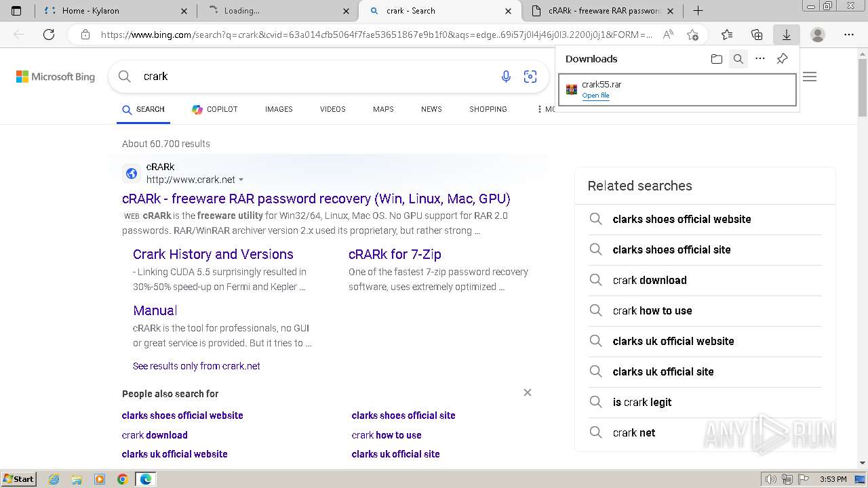Select the MAPS search tab
Image resolution: width=868 pixels, height=488 pixels.
tap(383, 109)
